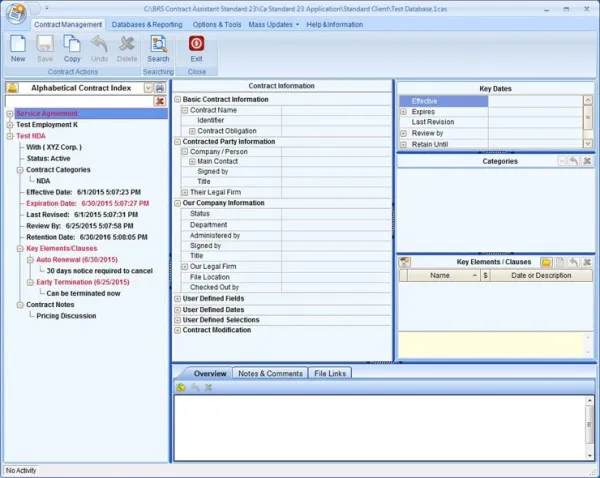Switch to Notes & Comments tab
This screenshot has width=600, height=478.
click(270, 374)
